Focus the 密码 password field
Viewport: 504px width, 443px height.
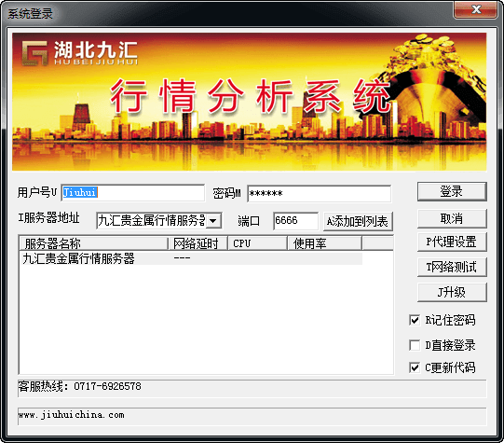point(320,193)
